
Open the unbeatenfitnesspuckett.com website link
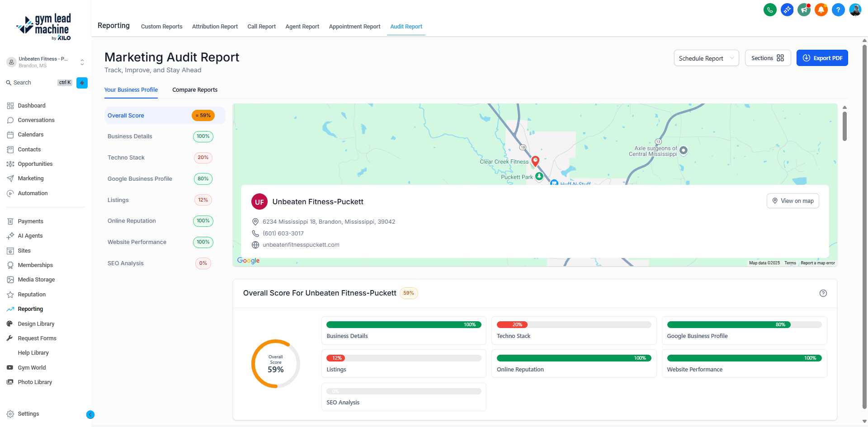(301, 245)
